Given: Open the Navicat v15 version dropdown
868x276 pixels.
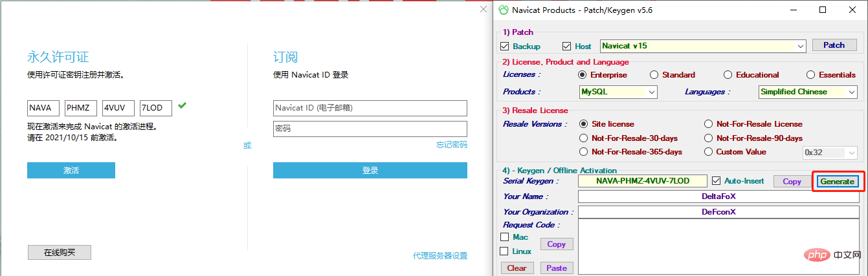Looking at the screenshot, I should tap(703, 46).
